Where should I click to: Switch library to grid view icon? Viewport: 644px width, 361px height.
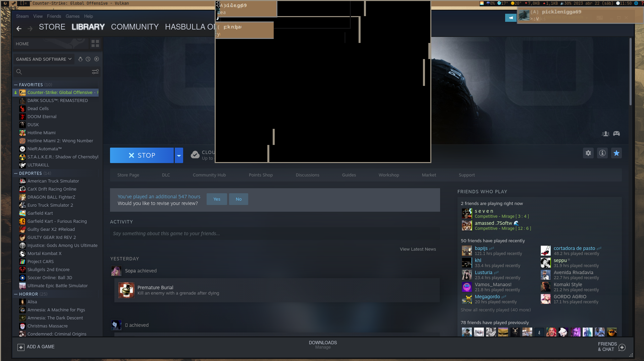(95, 43)
